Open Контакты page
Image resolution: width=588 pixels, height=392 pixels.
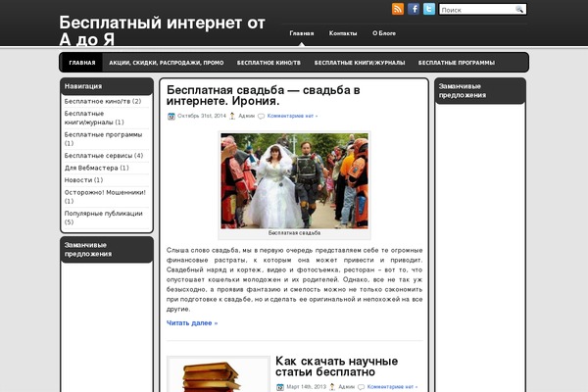click(343, 33)
